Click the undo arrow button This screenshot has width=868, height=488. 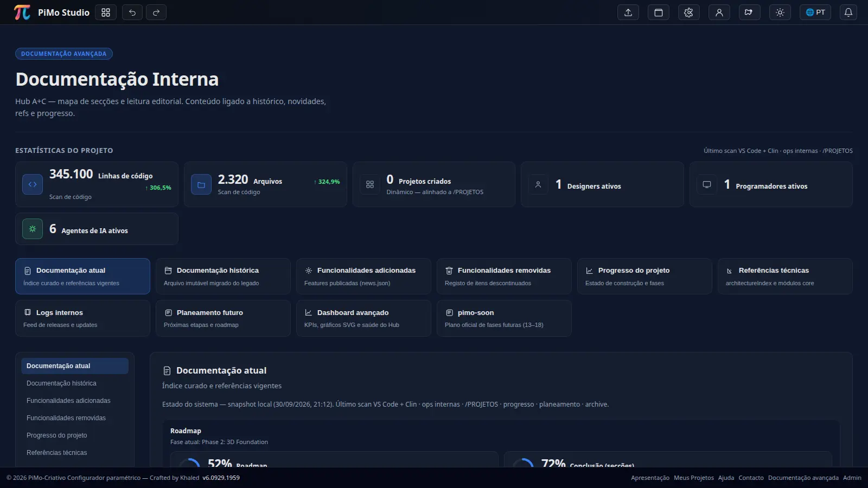click(132, 12)
